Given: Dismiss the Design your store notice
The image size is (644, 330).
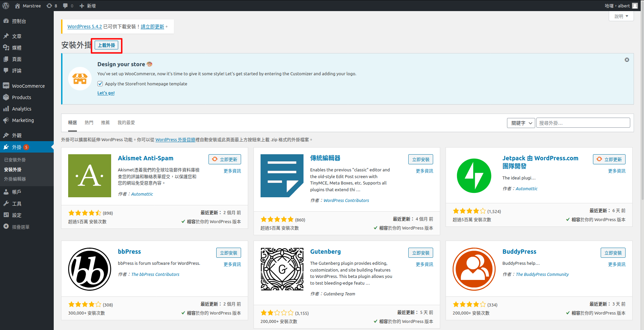Looking at the screenshot, I should pyautogui.click(x=627, y=60).
